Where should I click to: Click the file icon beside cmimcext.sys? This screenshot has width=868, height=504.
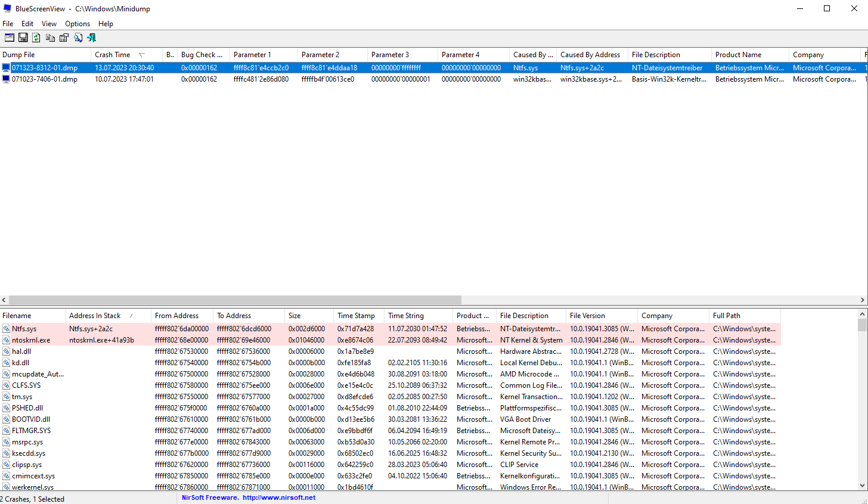click(6, 476)
